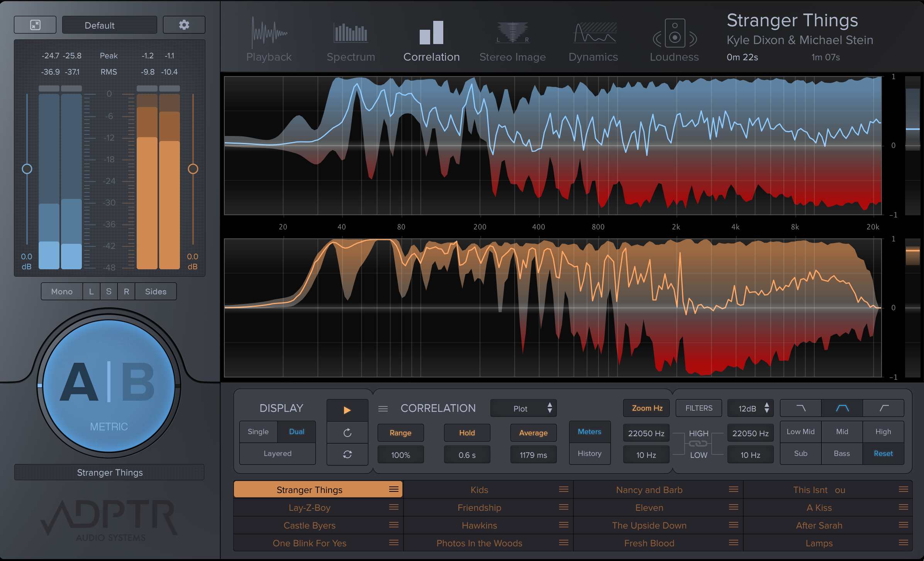
Task: Select the low-pass filter shape icon
Action: (x=801, y=408)
